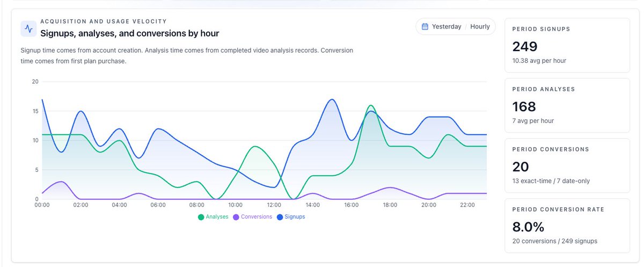Click the 8.0% conversion rate value
This screenshot has width=644, height=267.
529,227
